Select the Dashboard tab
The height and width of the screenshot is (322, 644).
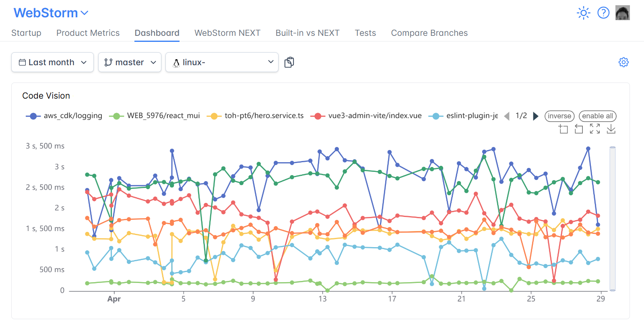(157, 33)
